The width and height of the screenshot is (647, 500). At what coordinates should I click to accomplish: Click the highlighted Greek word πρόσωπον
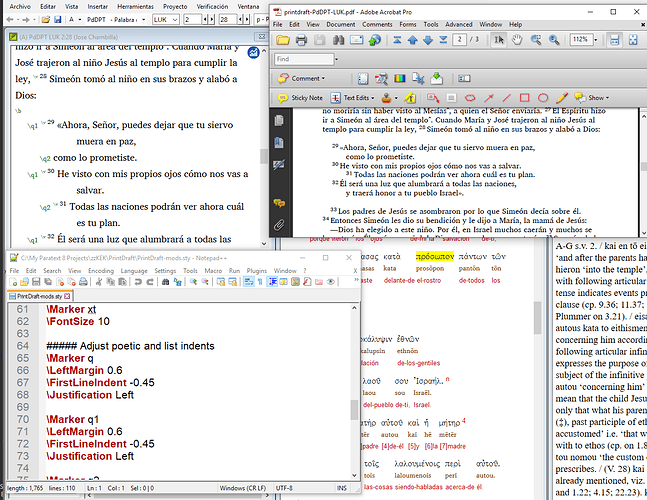click(434, 257)
